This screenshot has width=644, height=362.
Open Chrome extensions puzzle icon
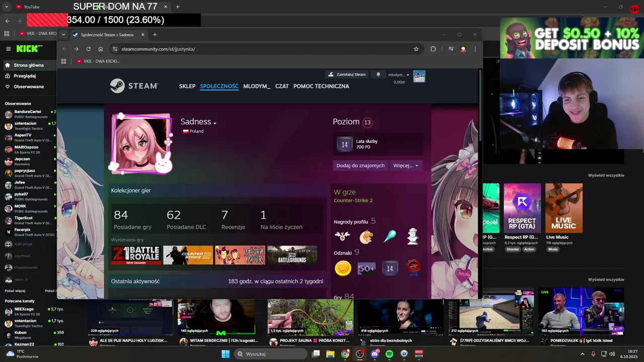click(x=433, y=49)
